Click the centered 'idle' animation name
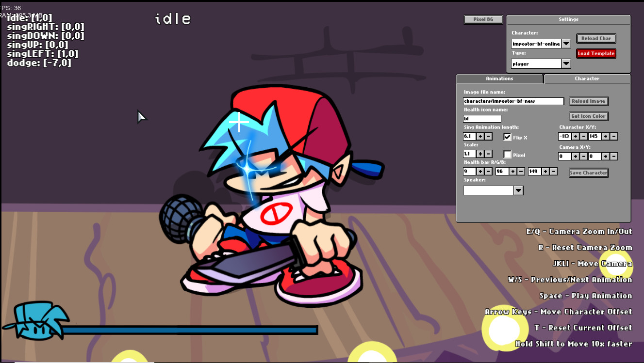Image resolution: width=644 pixels, height=363 pixels. pyautogui.click(x=173, y=19)
